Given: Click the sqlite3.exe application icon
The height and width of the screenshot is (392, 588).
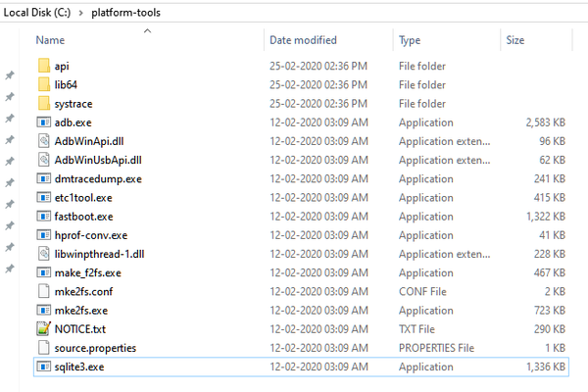Looking at the screenshot, I should (44, 367).
